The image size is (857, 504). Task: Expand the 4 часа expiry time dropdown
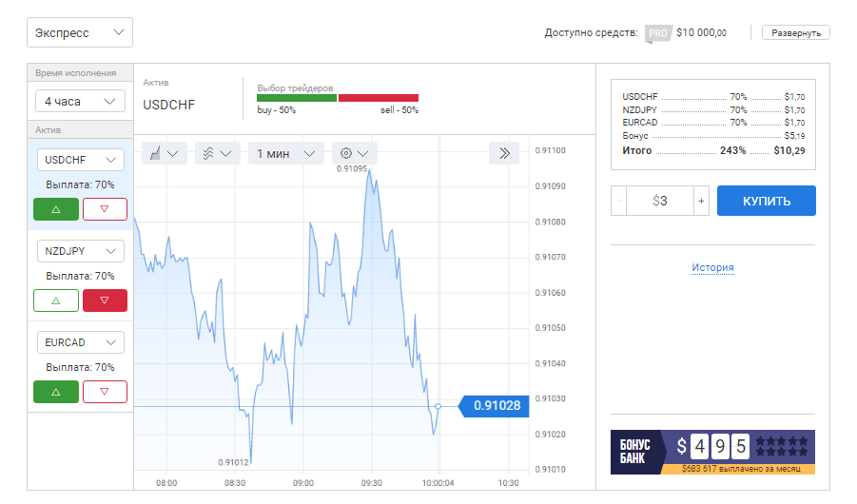point(80,101)
